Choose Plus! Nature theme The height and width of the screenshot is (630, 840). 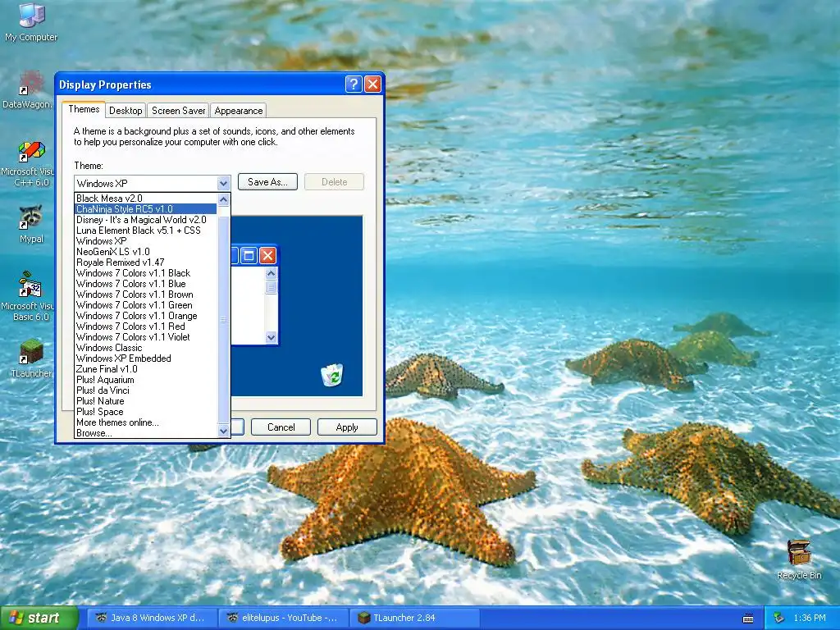(x=146, y=401)
